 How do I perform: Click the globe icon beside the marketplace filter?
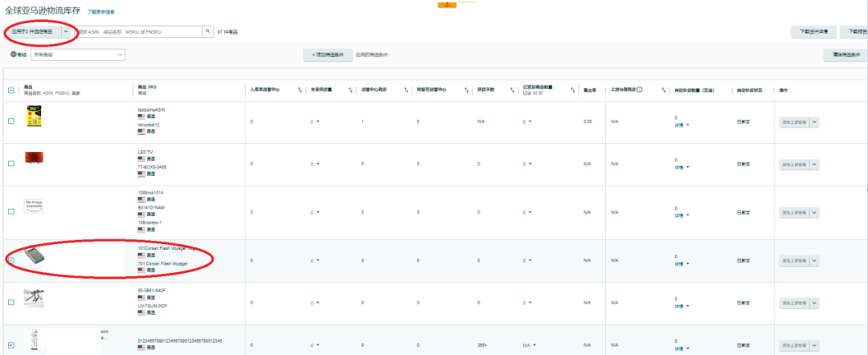pos(14,54)
